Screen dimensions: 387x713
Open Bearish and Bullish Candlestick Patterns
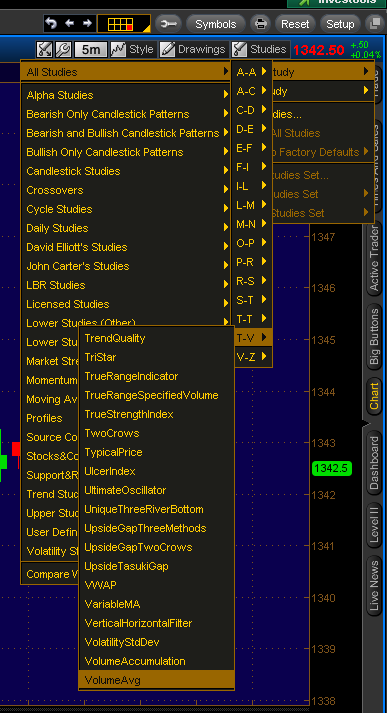pos(126,133)
